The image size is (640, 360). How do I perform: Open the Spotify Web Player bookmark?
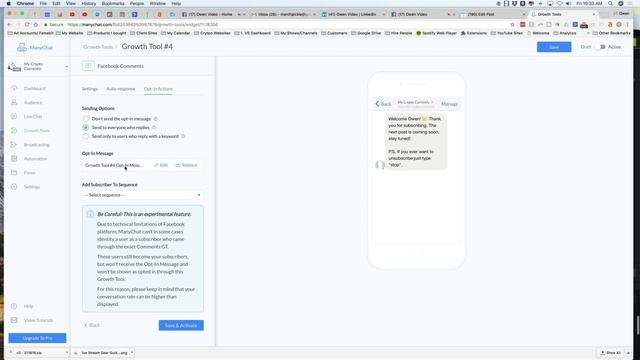436,33
